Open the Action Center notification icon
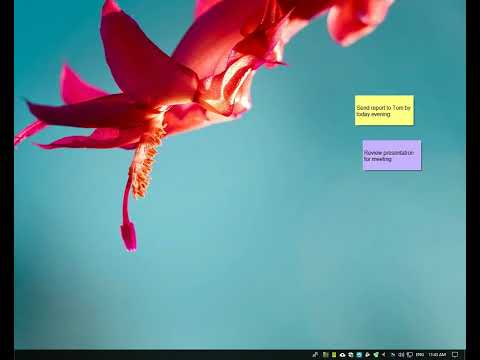The image size is (480, 360). (455, 355)
